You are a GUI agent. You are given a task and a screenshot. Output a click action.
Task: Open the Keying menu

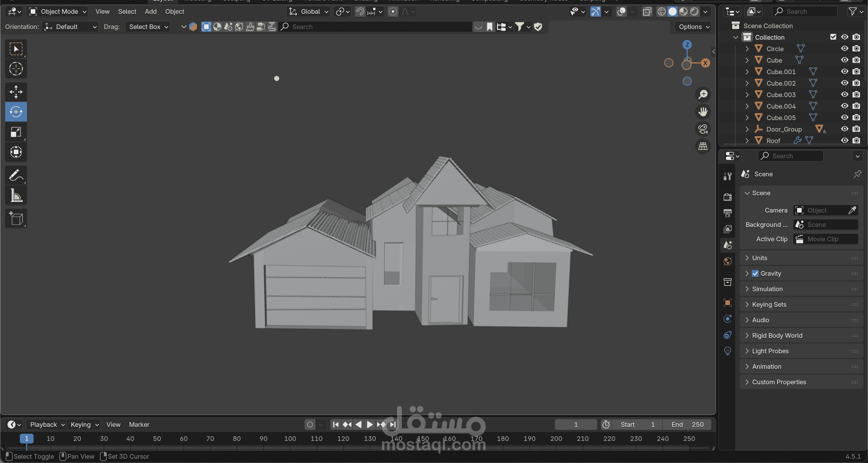[x=84, y=425]
